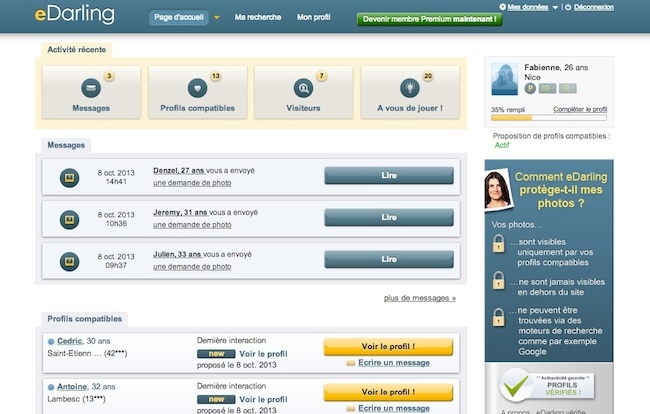Click photo request icon in Jeremy's message

pyautogui.click(x=69, y=220)
